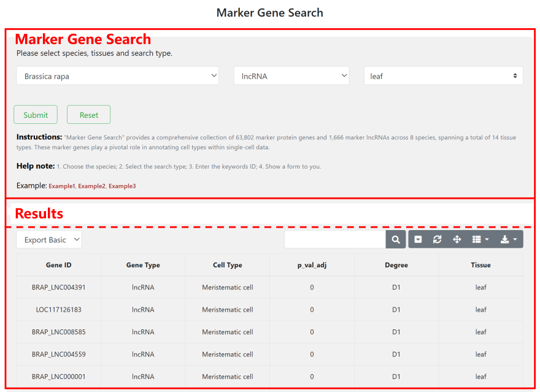540x392 pixels.
Task: Click the table search input field
Action: click(x=335, y=240)
